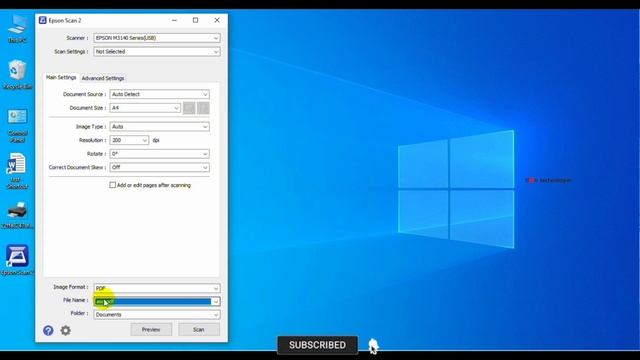Open the Epson Scan desktop shortcut
640x360 pixels.
click(x=17, y=260)
